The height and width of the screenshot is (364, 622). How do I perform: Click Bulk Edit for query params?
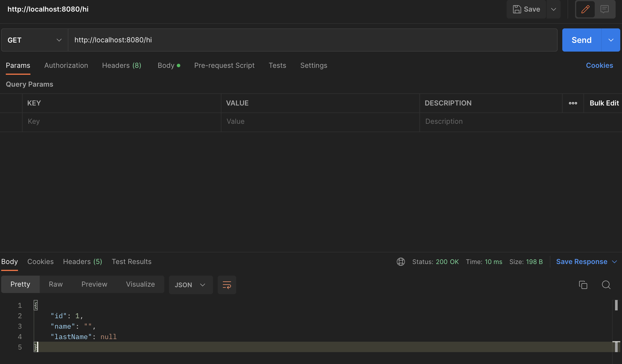pyautogui.click(x=604, y=103)
